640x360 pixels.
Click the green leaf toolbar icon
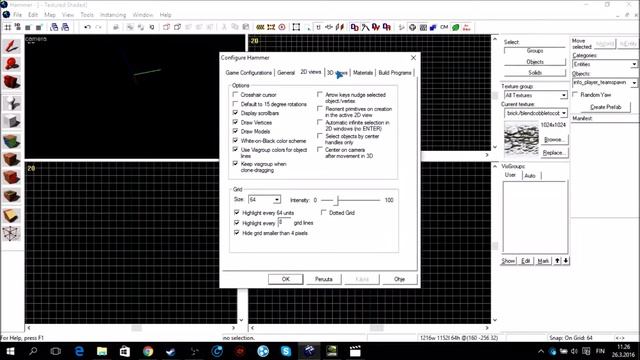[456, 27]
